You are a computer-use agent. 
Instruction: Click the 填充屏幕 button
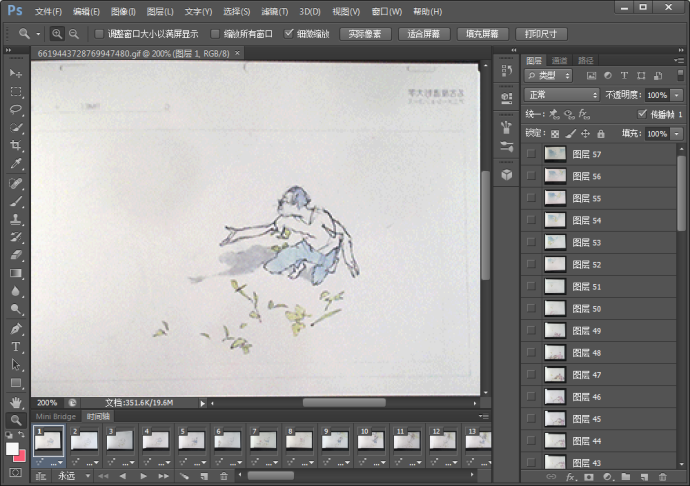pos(482,34)
